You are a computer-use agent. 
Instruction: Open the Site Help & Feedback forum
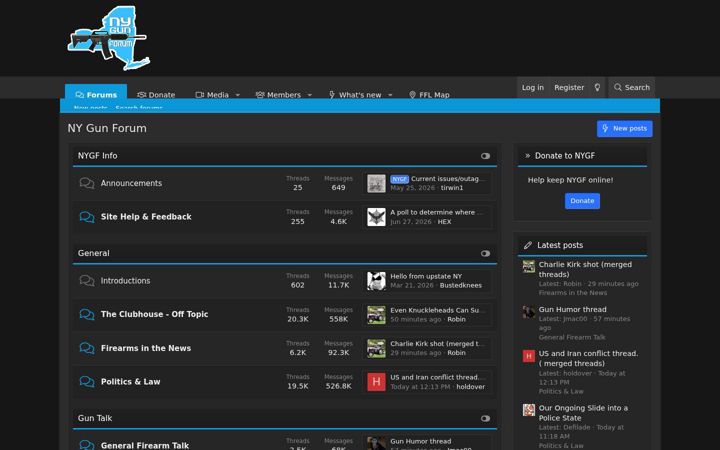[x=146, y=217]
